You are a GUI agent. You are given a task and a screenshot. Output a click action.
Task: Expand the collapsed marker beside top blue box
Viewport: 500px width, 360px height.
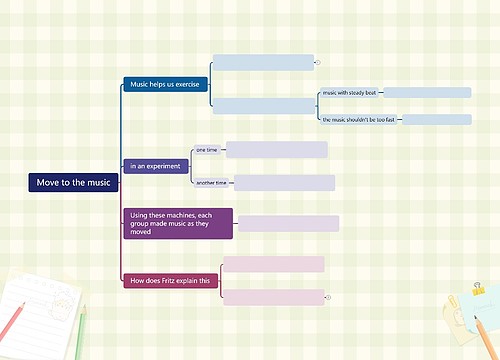[x=318, y=62]
